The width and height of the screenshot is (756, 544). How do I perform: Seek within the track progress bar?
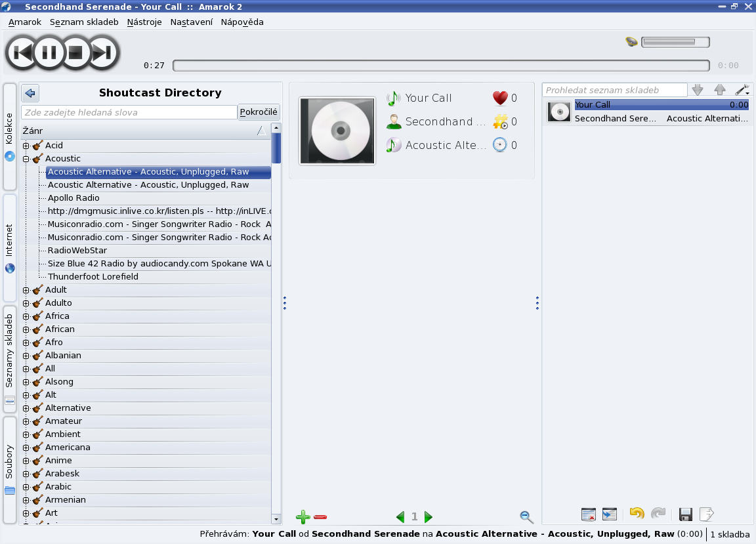(441, 66)
